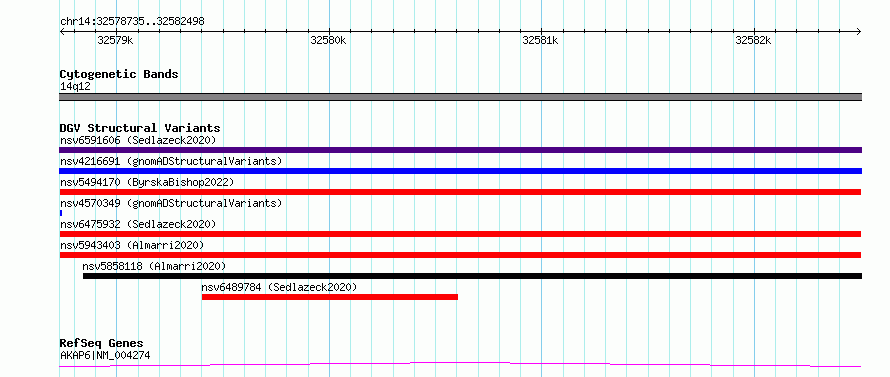The width and height of the screenshot is (890, 377).
Task: Click the nsv4216691 (gnomADStructuralVariants) label
Action: pos(171,161)
